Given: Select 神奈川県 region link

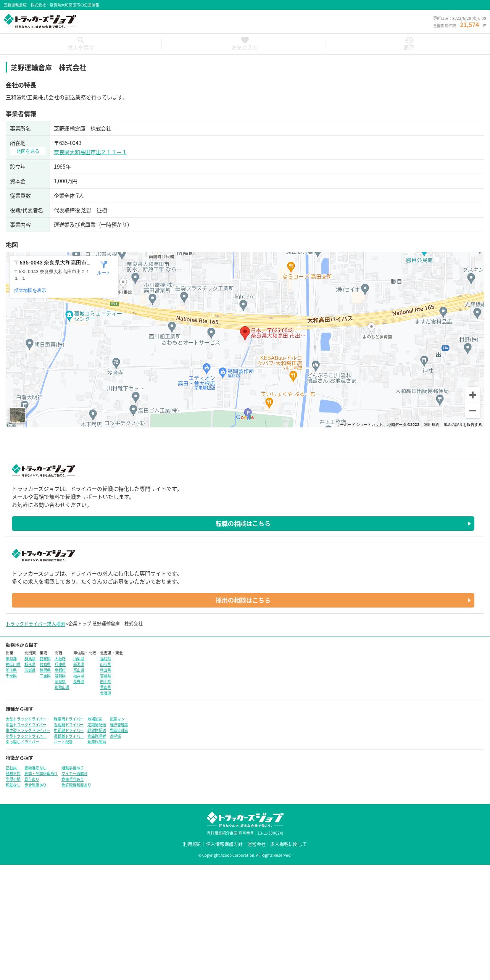Looking at the screenshot, I should pyautogui.click(x=13, y=664).
